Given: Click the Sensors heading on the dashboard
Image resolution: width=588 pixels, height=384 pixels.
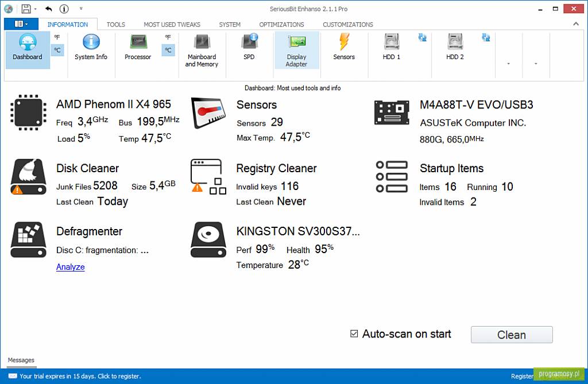Looking at the screenshot, I should (x=257, y=104).
